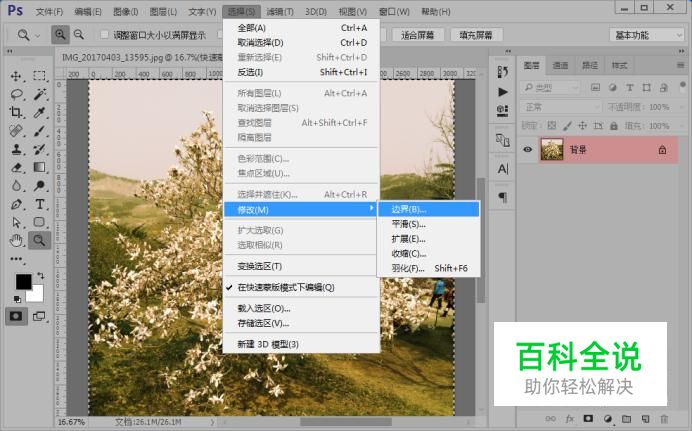
Task: Open the History panel icon
Action: point(503,72)
